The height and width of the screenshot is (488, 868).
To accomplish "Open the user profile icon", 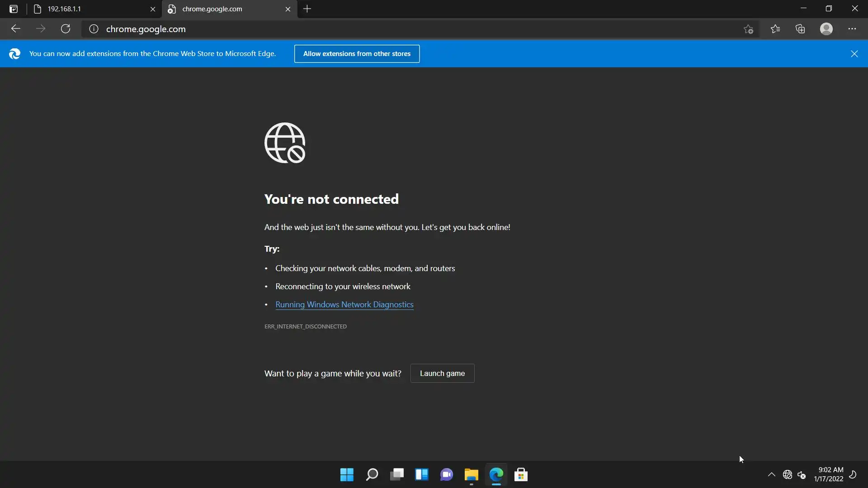I will pos(826,29).
